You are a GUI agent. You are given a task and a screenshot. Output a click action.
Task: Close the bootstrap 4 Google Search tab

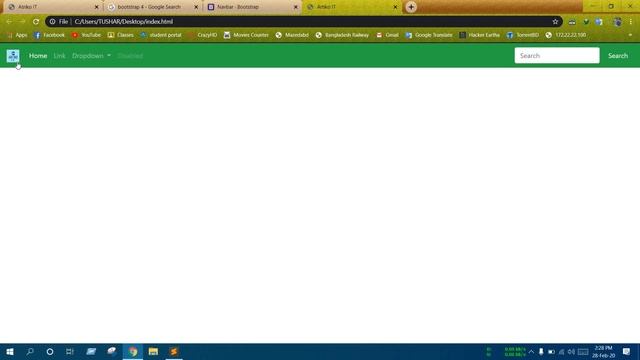[x=196, y=7]
